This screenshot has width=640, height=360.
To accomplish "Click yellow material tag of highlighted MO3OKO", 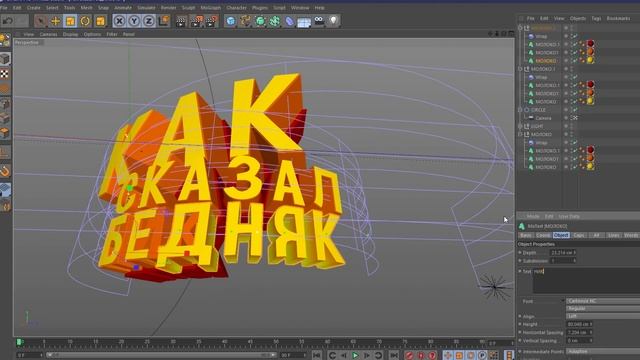I will point(590,60).
